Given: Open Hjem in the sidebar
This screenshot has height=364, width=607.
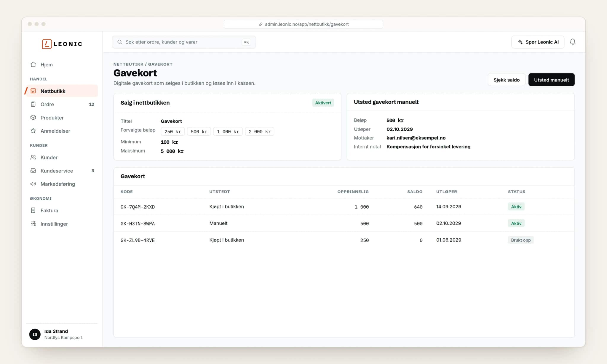Looking at the screenshot, I should (x=62, y=65).
